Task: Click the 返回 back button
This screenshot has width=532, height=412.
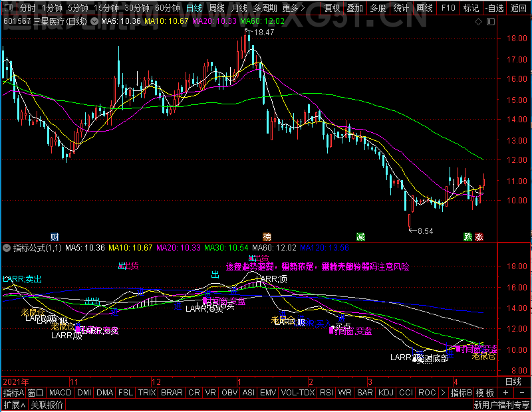Action: pos(519,8)
